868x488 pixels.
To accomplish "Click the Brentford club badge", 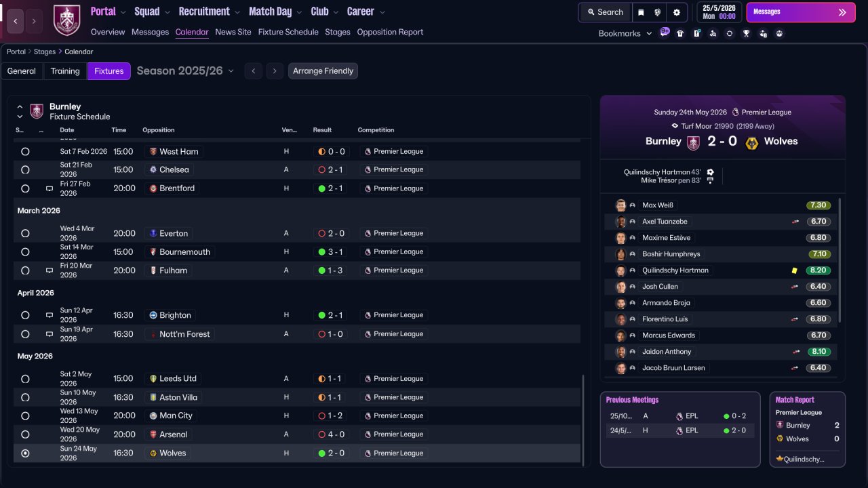I will (153, 188).
